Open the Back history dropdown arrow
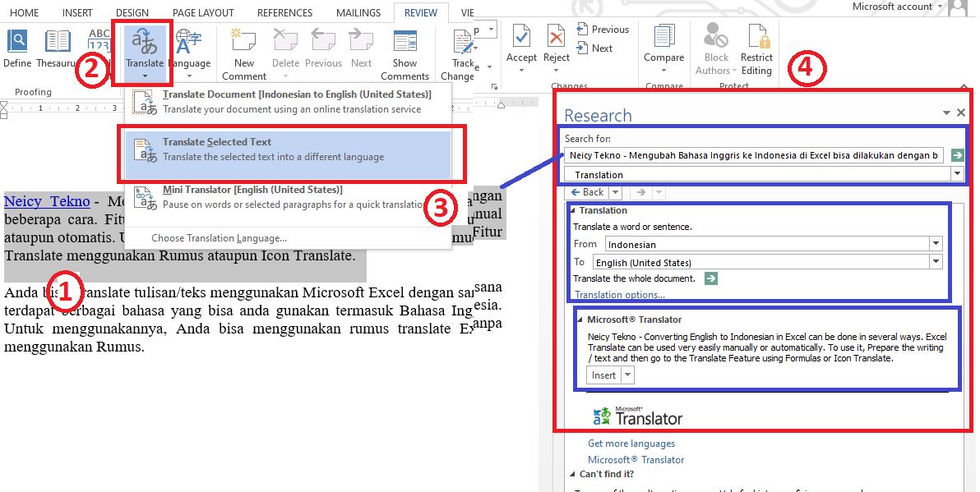 615,192
